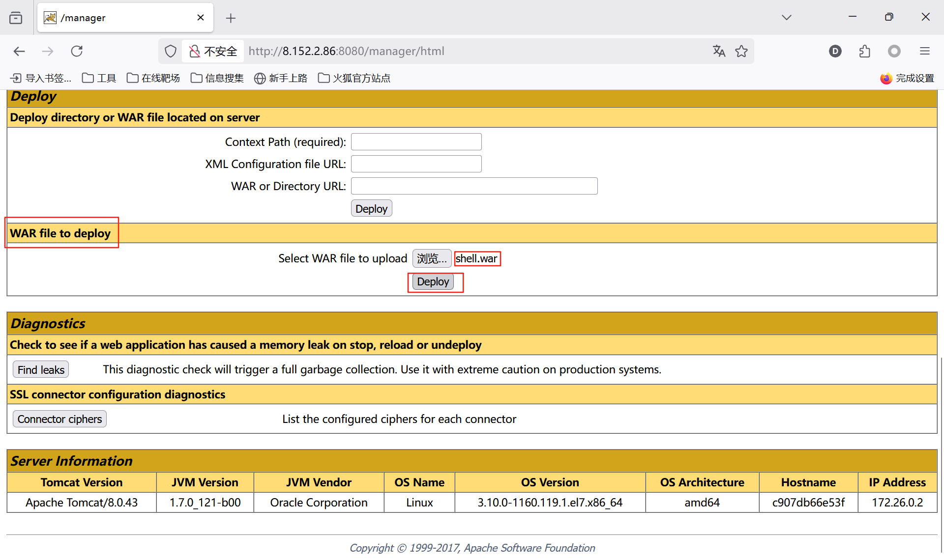Select the address bar URL
Viewport: 944px width, 560px height.
coord(346,51)
